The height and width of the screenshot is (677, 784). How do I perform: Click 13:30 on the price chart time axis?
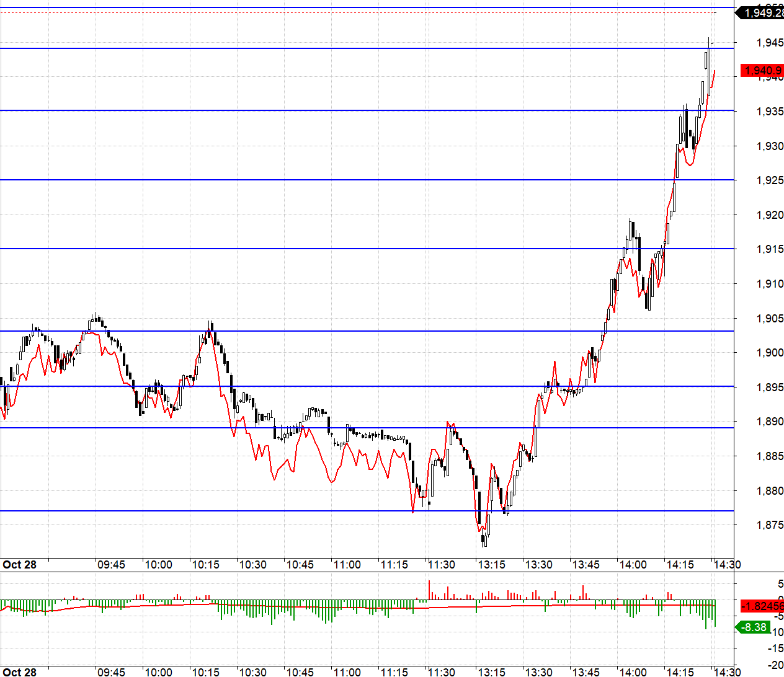click(x=538, y=565)
